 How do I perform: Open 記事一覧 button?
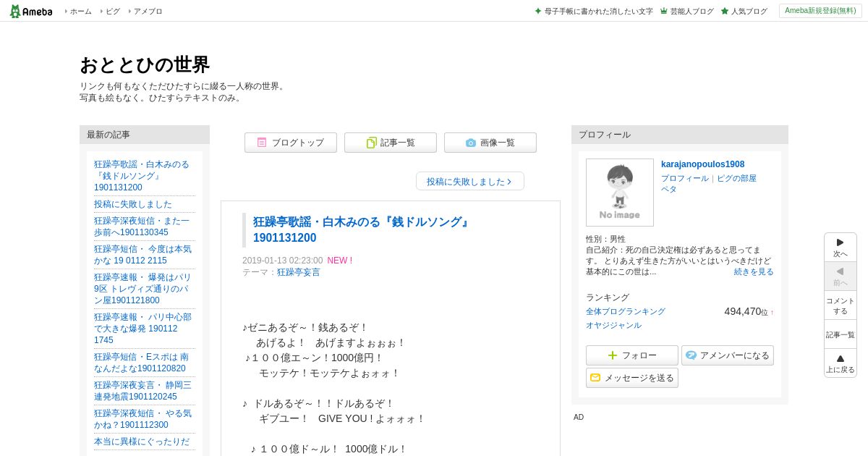coord(391,143)
